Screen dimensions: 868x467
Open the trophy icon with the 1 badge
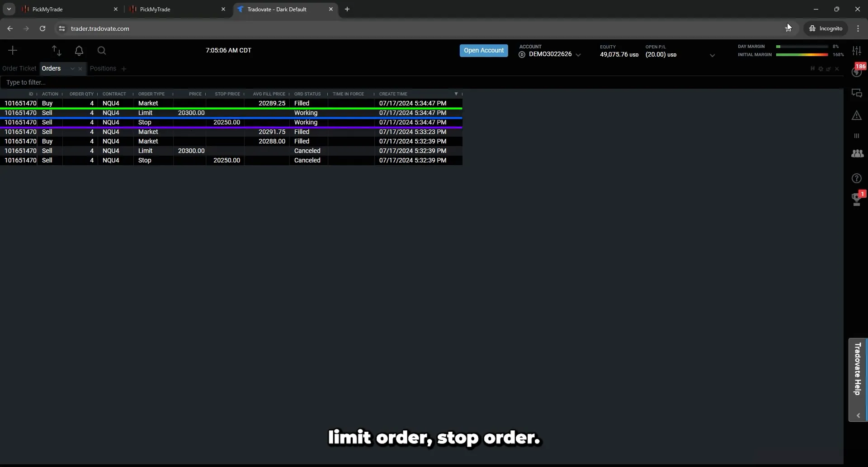[857, 199]
